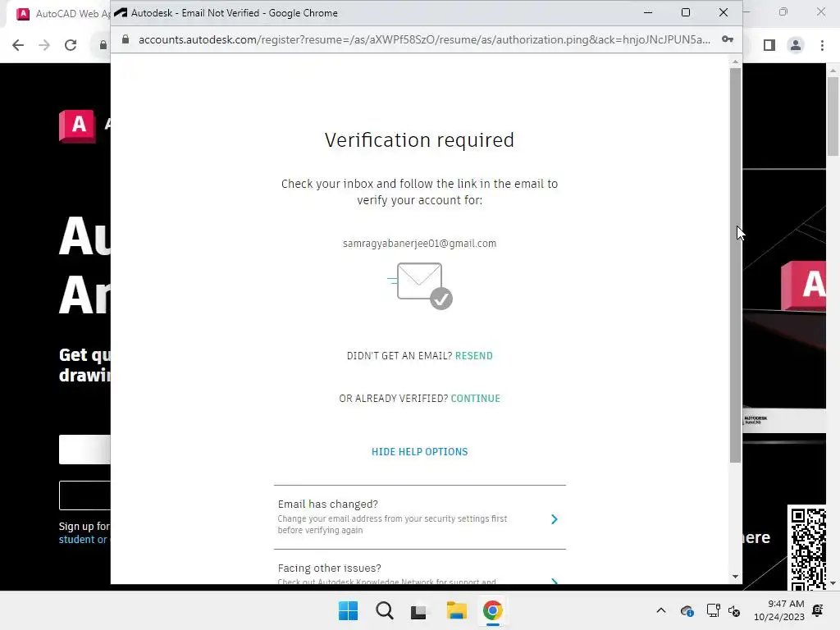Click the popup address bar URL
840x630 pixels.
[424, 39]
